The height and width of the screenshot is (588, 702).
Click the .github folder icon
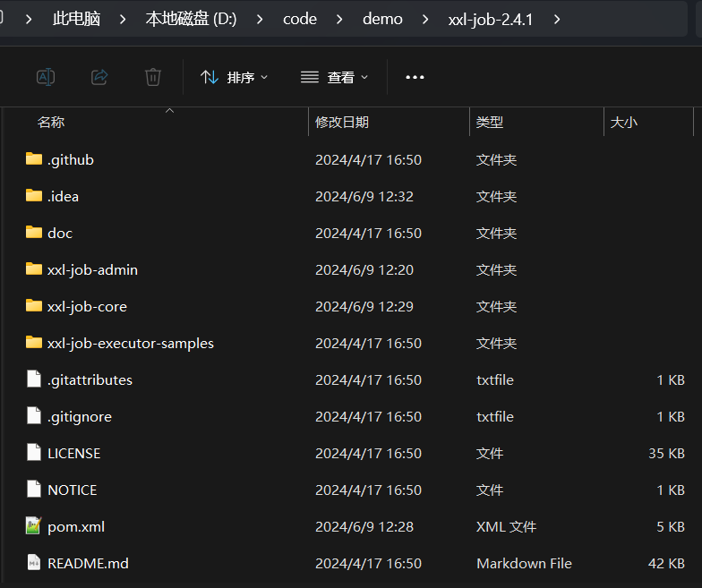(x=34, y=159)
